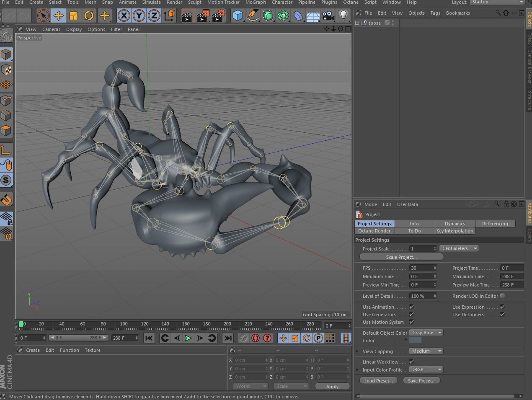Open the World coordinate dropdown

point(250,386)
